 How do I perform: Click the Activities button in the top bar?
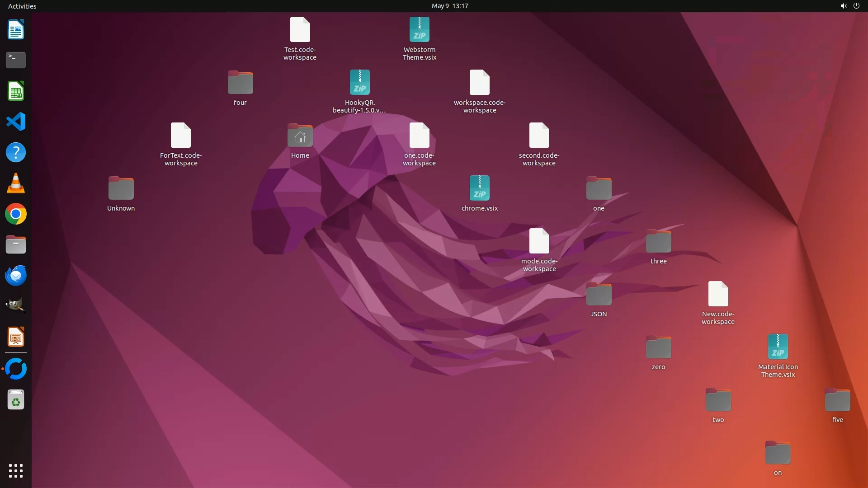click(22, 6)
